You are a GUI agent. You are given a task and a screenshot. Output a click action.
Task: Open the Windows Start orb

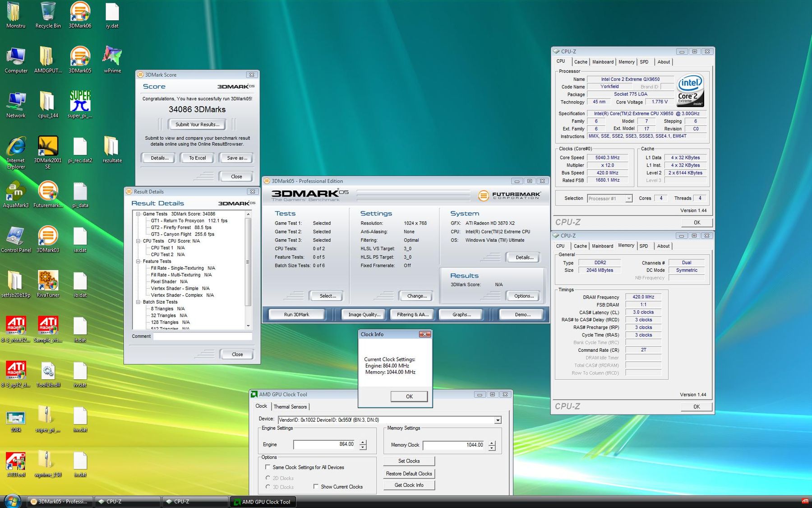tap(12, 501)
